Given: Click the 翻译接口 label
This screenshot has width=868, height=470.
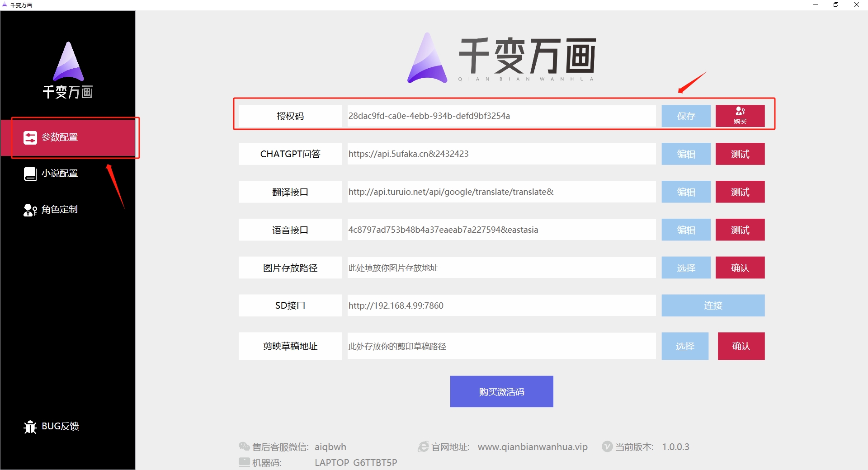Looking at the screenshot, I should (x=290, y=192).
